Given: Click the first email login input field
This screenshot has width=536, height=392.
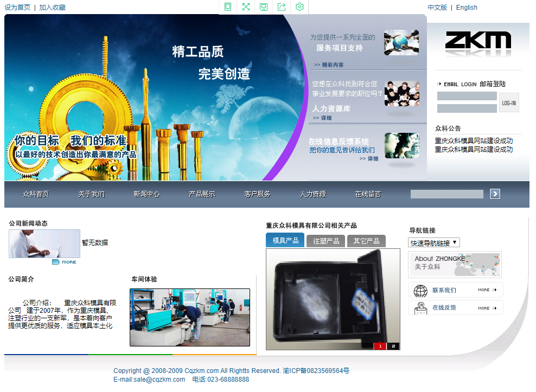Looking at the screenshot, I should click(x=467, y=96).
